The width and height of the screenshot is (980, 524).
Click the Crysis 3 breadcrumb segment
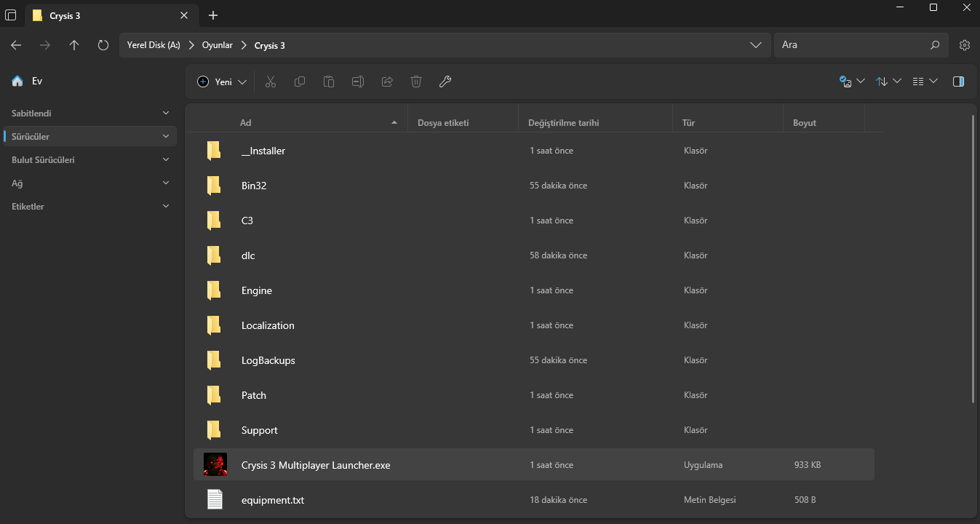[270, 45]
